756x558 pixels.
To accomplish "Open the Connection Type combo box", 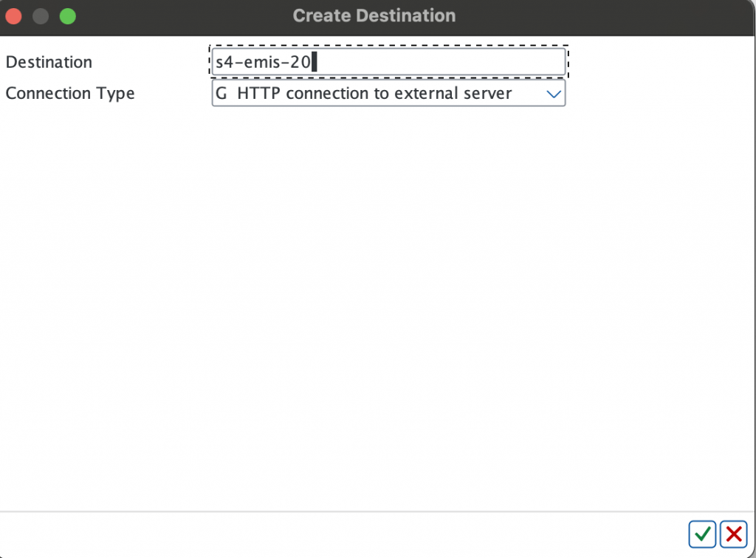I will [x=388, y=93].
